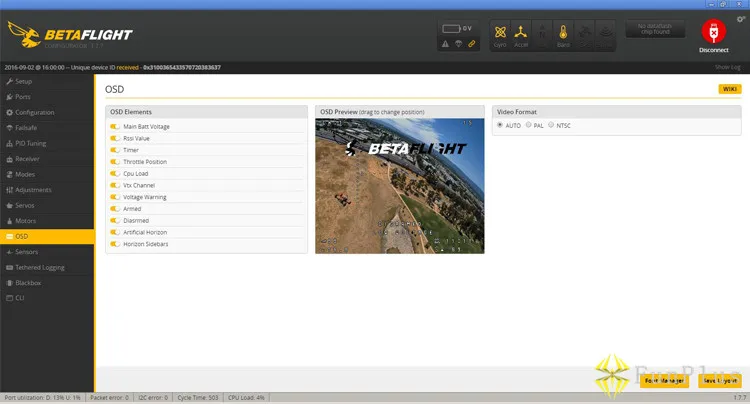Click the failsafe parachute status icon
750x404 pixels.
click(x=458, y=44)
